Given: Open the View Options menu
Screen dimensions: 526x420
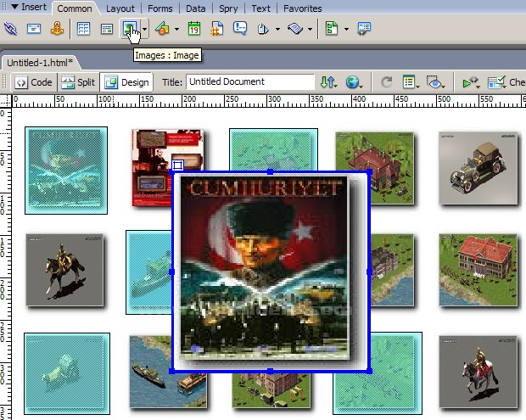Looking at the screenshot, I should tap(411, 82).
